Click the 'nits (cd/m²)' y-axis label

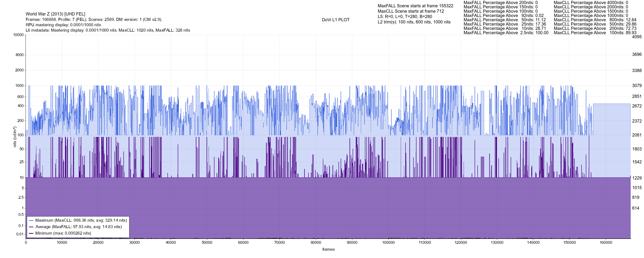pyautogui.click(x=15, y=137)
